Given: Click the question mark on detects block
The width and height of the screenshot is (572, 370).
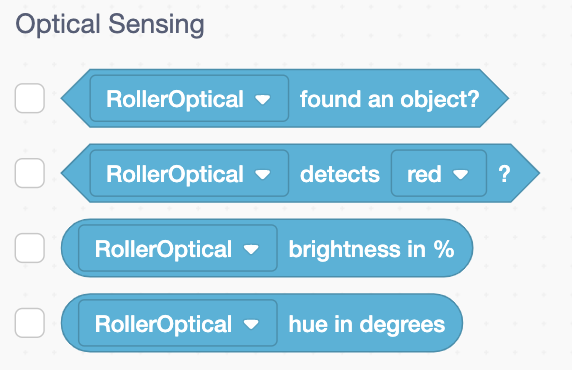Looking at the screenshot, I should 504,174.
